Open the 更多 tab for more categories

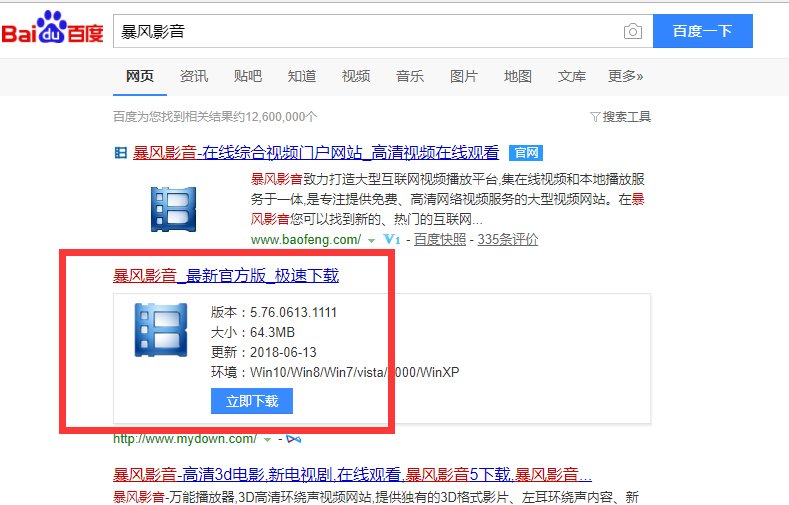pyautogui.click(x=625, y=76)
